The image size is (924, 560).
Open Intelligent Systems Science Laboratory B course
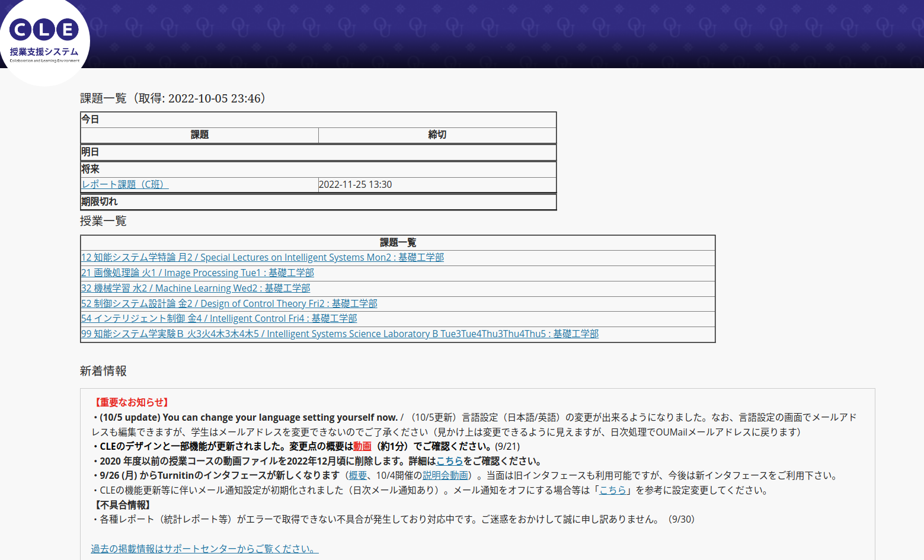pos(340,334)
